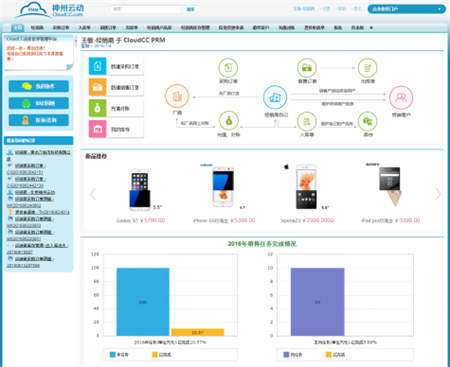Screen dimensions: 450x367
Task: Open the 销售订单 green circle icon
Action: coord(307,68)
